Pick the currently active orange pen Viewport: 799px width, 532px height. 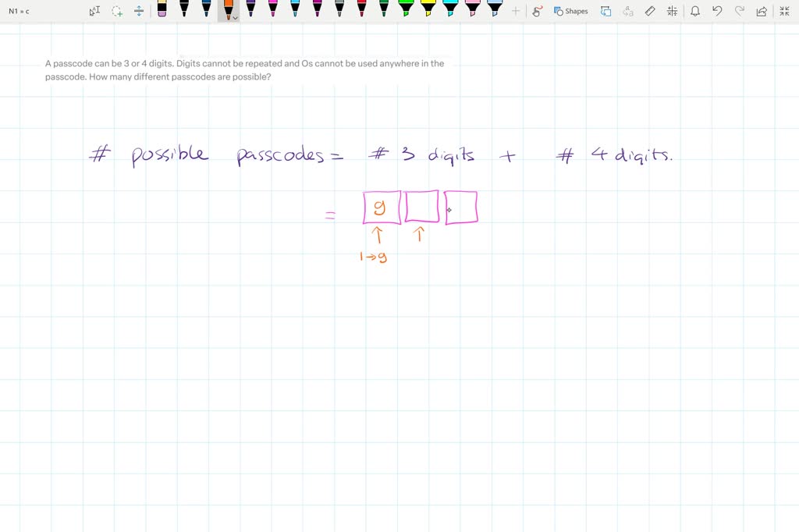pos(228,10)
